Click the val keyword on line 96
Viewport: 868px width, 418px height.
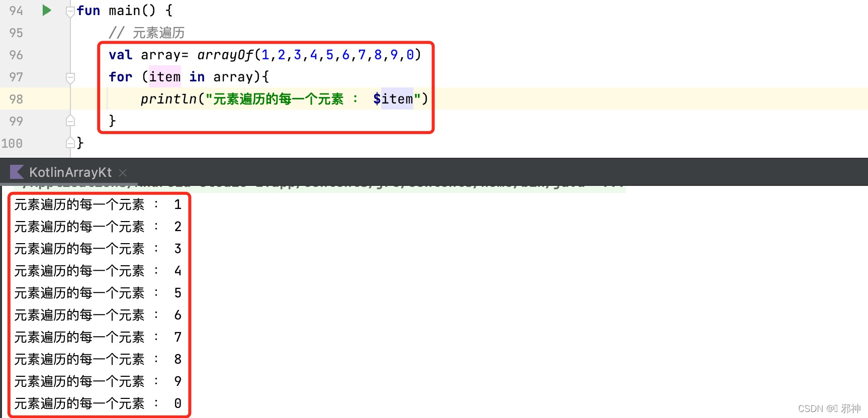pyautogui.click(x=121, y=55)
